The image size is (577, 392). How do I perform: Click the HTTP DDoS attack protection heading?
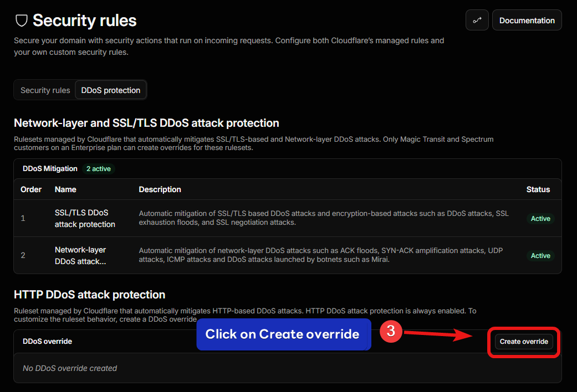[x=89, y=295]
